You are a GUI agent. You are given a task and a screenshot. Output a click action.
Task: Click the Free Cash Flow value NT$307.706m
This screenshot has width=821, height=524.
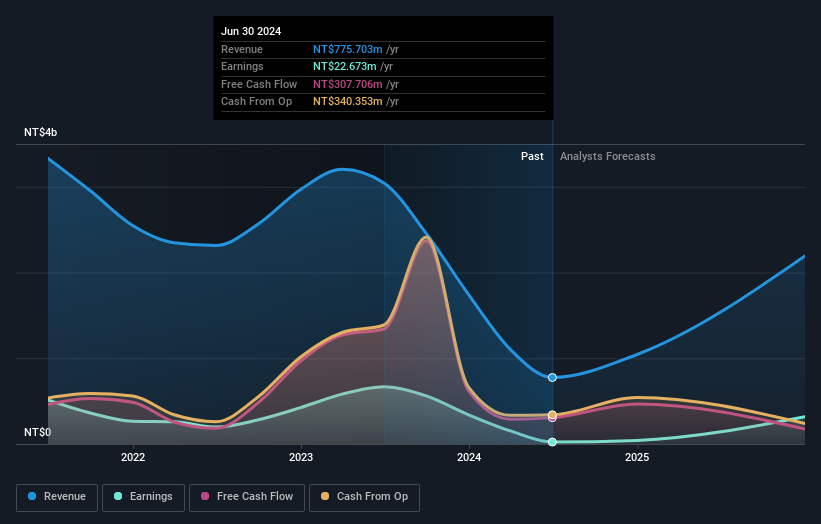[x=348, y=84]
